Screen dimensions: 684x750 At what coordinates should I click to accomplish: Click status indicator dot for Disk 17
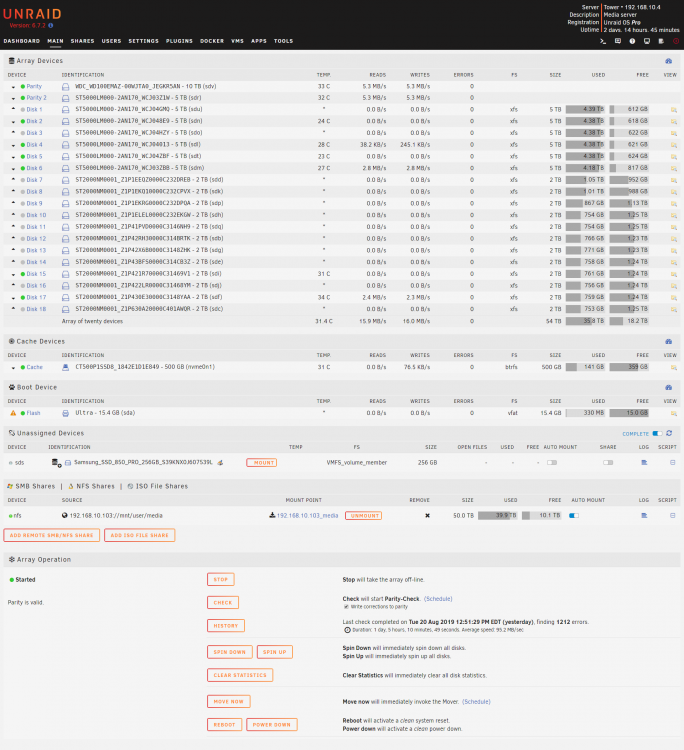coord(22,298)
